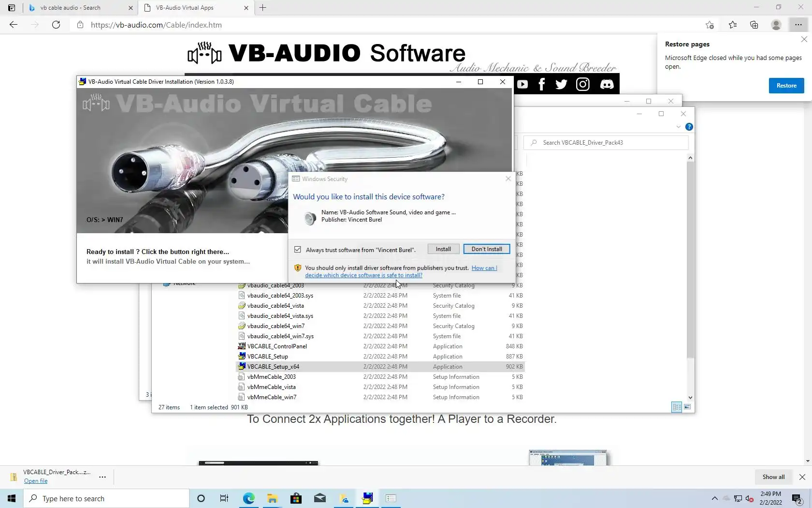Image resolution: width=812 pixels, height=508 pixels.
Task: Select the Windows Security dialog taskbar icon
Action: (391, 498)
